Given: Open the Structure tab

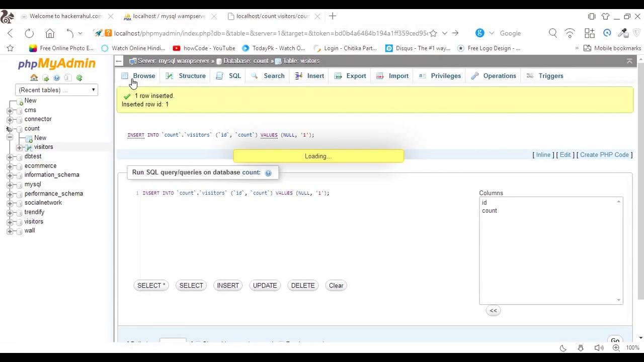Looking at the screenshot, I should click(186, 76).
